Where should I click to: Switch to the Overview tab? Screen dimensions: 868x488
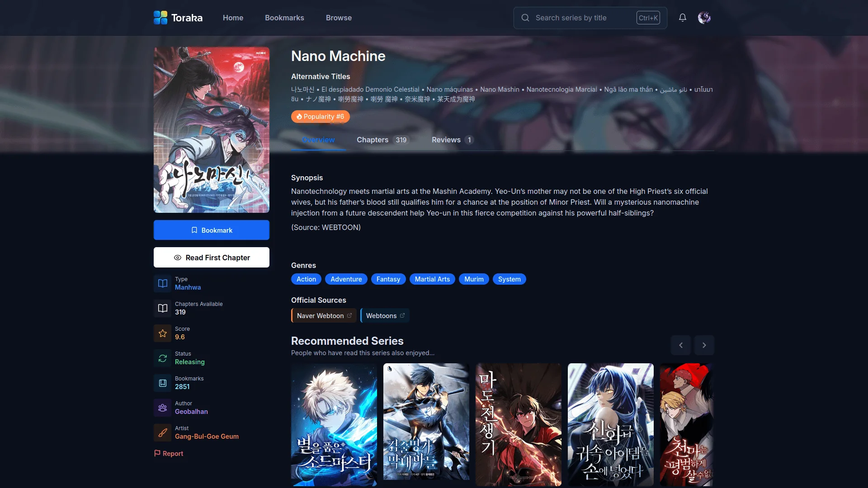tap(318, 140)
